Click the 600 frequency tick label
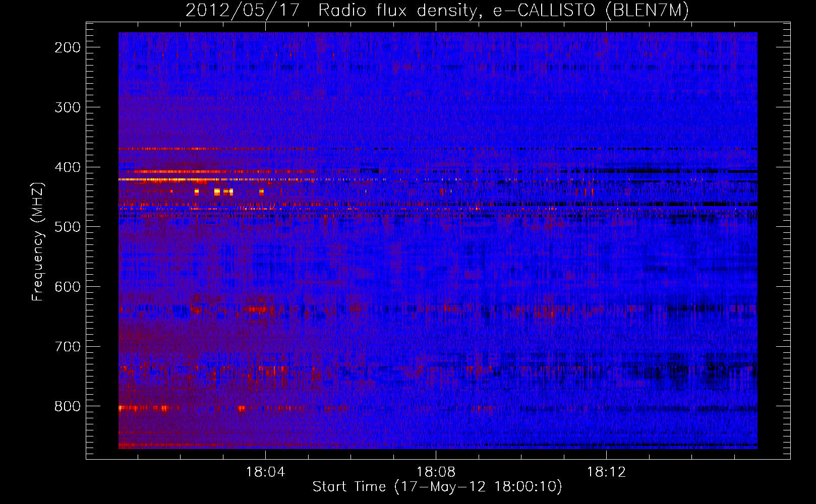The width and height of the screenshot is (816, 504). [68, 287]
